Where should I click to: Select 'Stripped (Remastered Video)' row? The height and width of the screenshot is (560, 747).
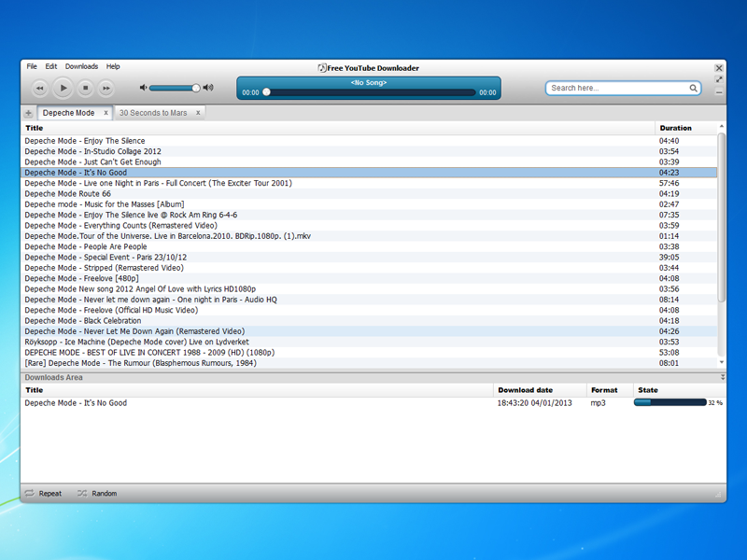tap(369, 268)
